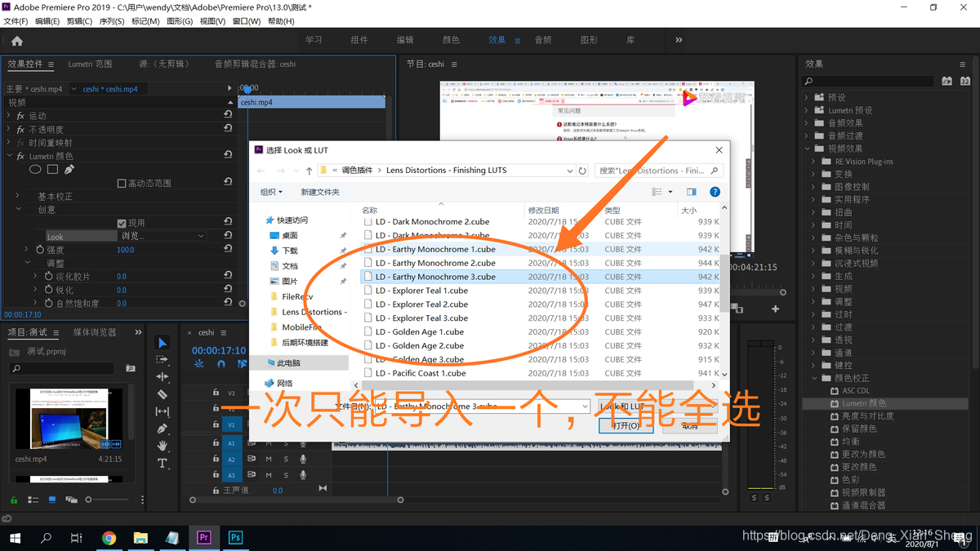The image size is (980, 551).
Task: Click the Home icon in Premiere
Action: [x=17, y=41]
